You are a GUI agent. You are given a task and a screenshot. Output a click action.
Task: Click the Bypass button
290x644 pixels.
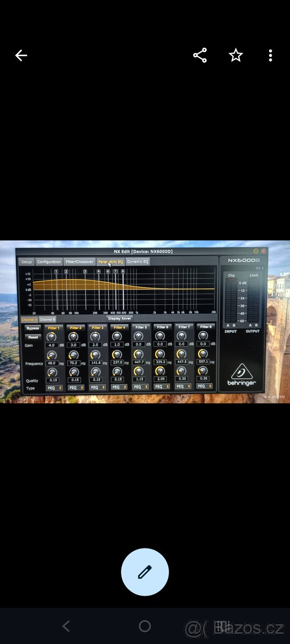(x=33, y=328)
